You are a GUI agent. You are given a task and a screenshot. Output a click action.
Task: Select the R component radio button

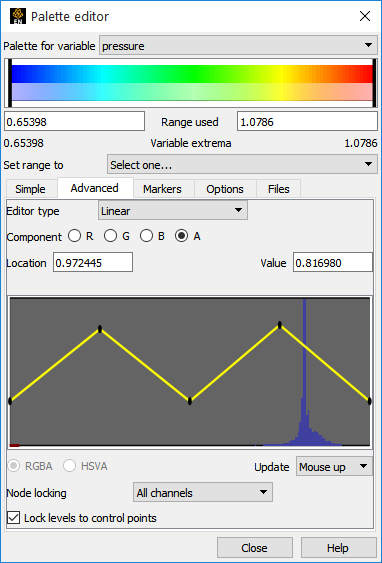pyautogui.click(x=75, y=236)
